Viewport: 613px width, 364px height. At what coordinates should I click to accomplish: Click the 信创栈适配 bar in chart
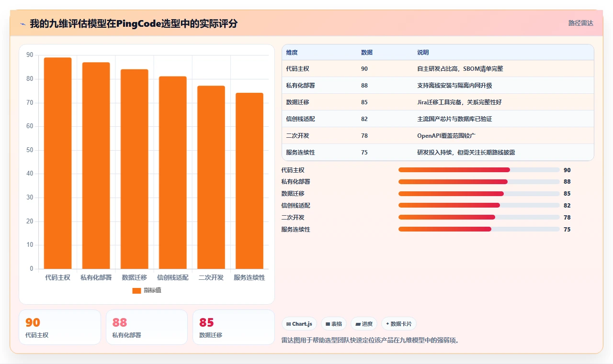point(173,173)
